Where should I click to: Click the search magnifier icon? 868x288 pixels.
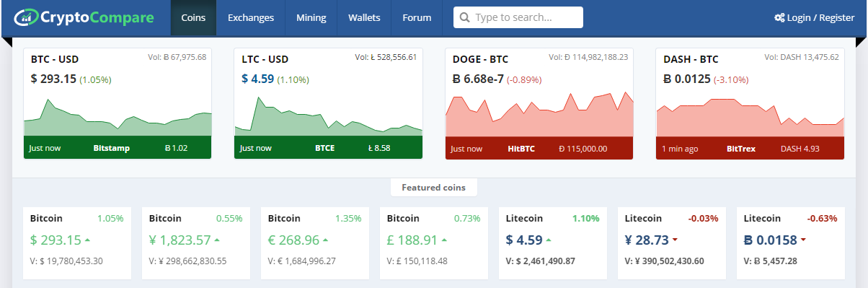coord(465,17)
